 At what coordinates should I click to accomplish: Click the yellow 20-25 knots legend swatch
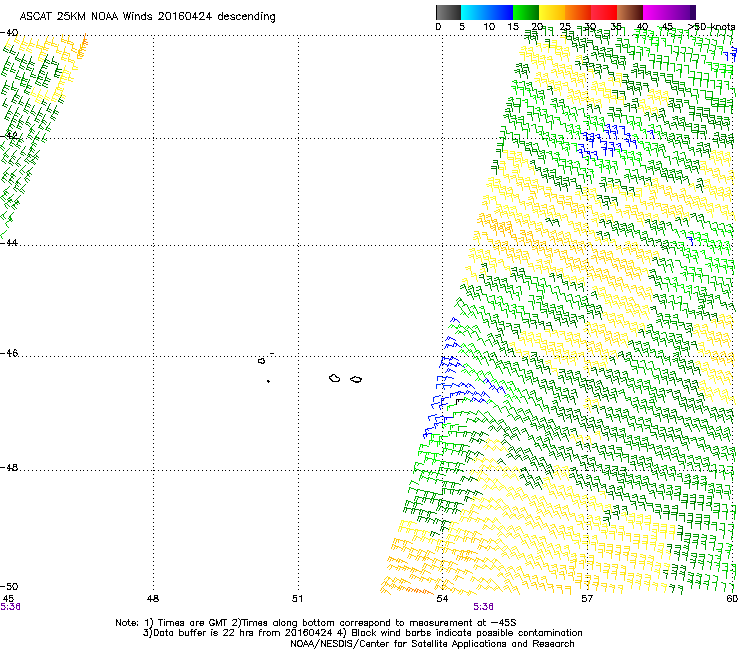pyautogui.click(x=552, y=12)
